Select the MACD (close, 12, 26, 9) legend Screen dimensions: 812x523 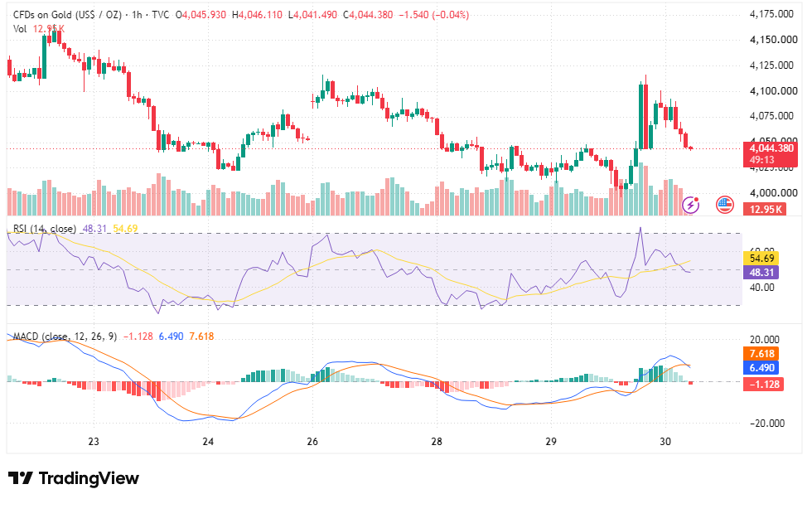tap(65, 336)
